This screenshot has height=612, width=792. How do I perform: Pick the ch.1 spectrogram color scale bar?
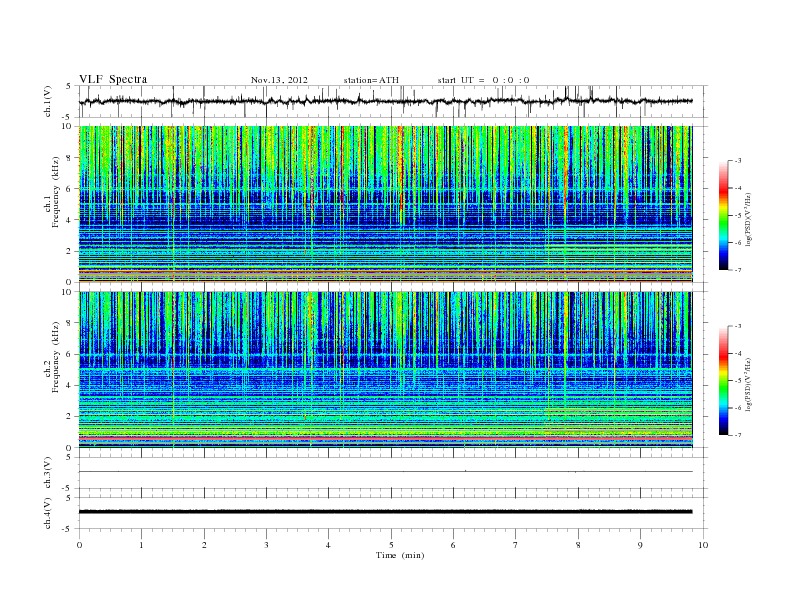click(x=724, y=215)
